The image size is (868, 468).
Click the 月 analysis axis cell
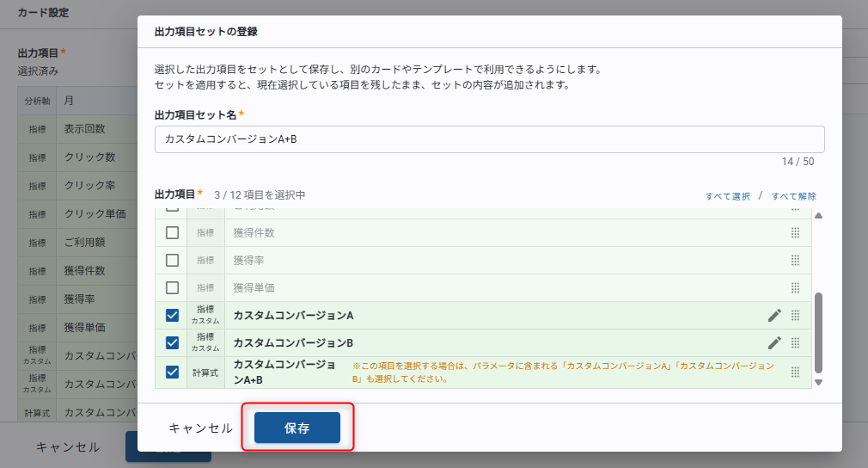tap(97, 101)
